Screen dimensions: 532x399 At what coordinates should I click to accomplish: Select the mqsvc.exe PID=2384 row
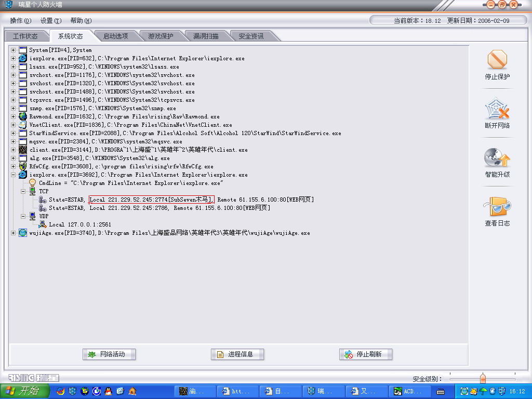tap(105, 141)
